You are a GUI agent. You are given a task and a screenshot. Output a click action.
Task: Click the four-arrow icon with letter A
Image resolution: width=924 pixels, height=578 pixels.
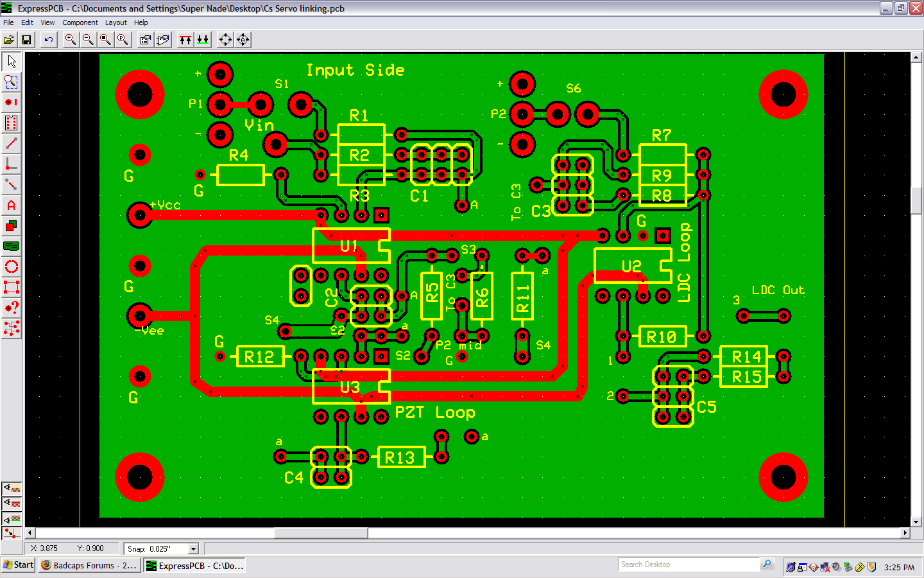[x=243, y=40]
